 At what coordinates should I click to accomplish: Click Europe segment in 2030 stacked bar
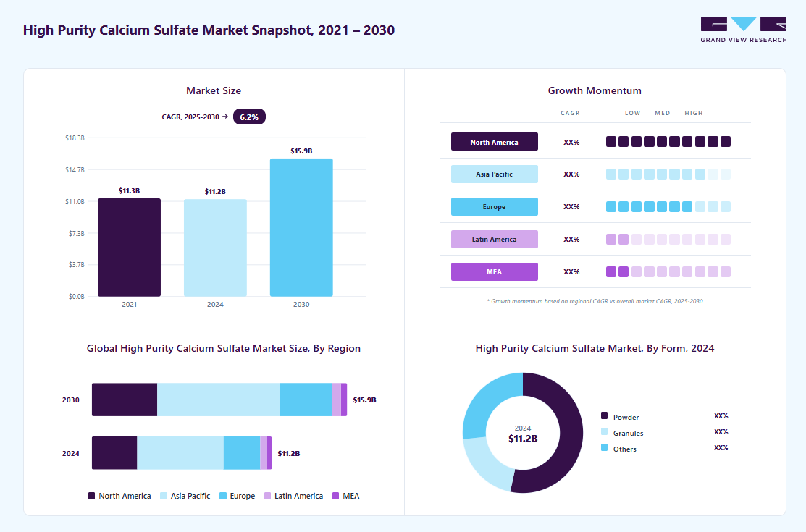point(306,400)
